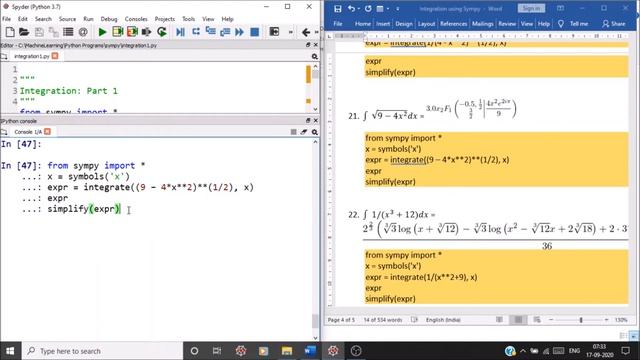Undock the Spyder editor pane
640x360 pixels.
pyautogui.click(x=308, y=45)
